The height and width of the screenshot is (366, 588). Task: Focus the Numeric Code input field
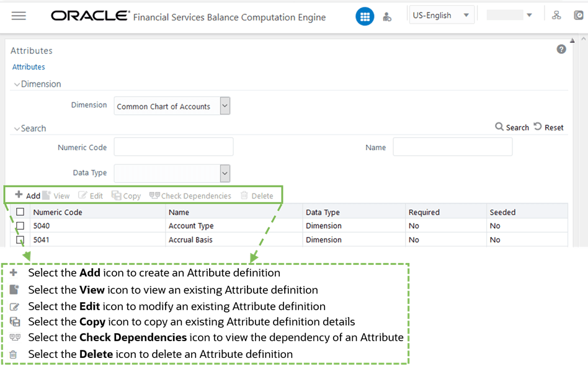pyautogui.click(x=174, y=146)
